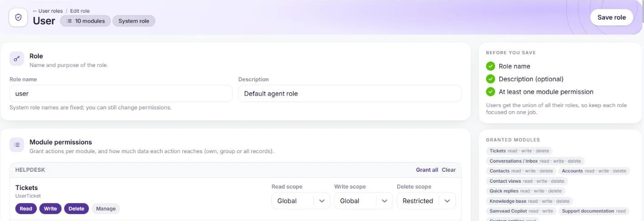Click green check for At least one module permission
Image resolution: width=644 pixels, height=221 pixels.
(x=491, y=92)
